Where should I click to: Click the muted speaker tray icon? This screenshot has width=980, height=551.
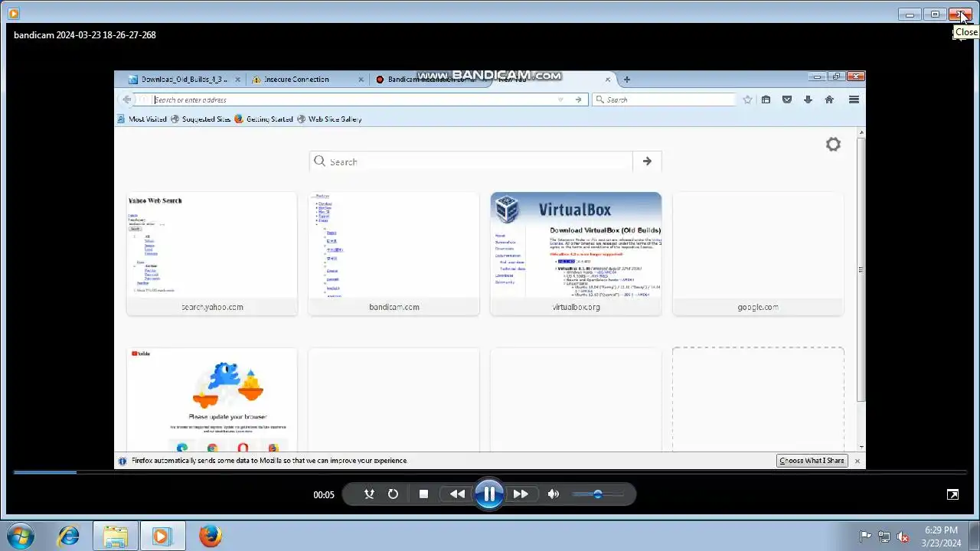click(x=903, y=536)
